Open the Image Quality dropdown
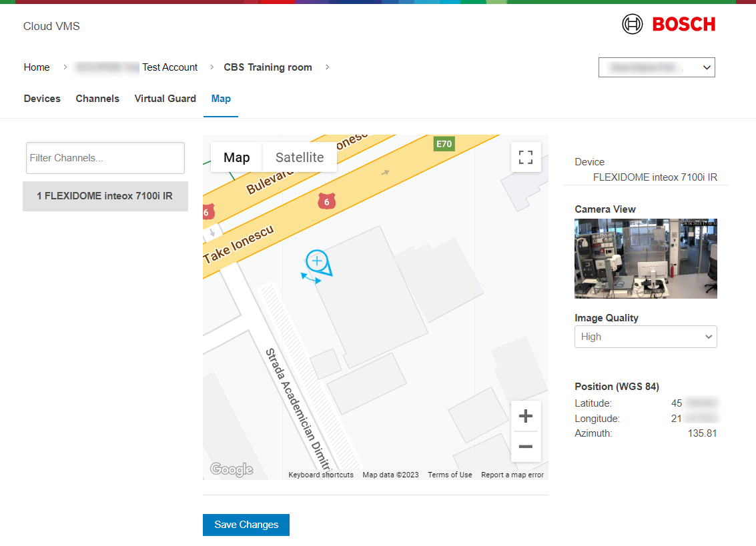 click(x=645, y=337)
